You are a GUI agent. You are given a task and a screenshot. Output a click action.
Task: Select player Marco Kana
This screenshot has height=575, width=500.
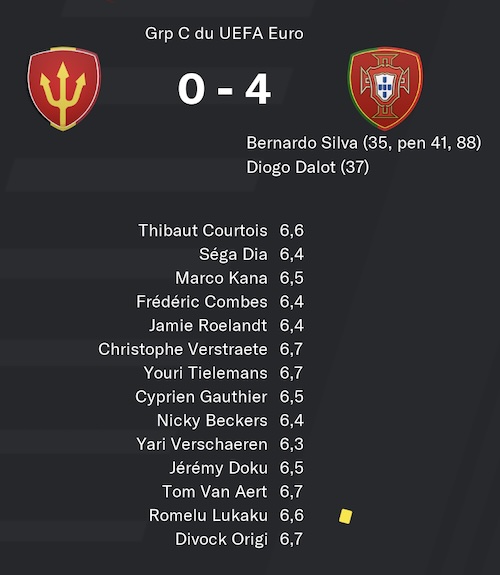pyautogui.click(x=222, y=278)
